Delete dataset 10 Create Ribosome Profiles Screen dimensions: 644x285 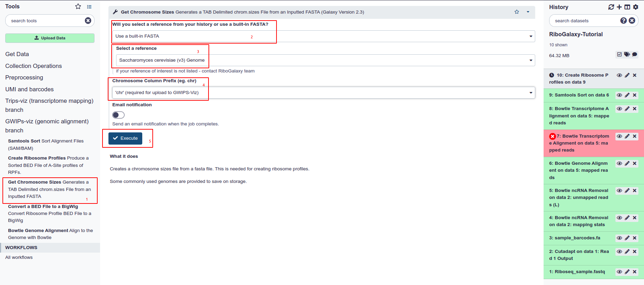[635, 75]
